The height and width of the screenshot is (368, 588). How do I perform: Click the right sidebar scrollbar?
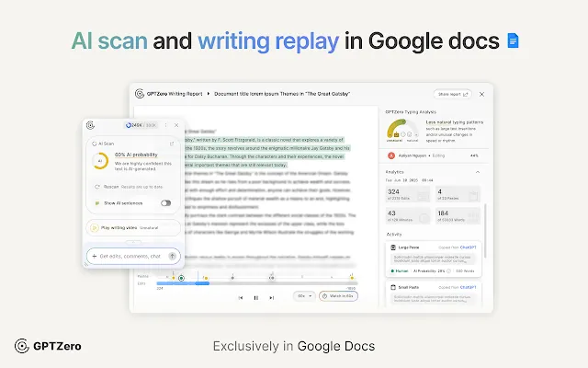[485, 231]
